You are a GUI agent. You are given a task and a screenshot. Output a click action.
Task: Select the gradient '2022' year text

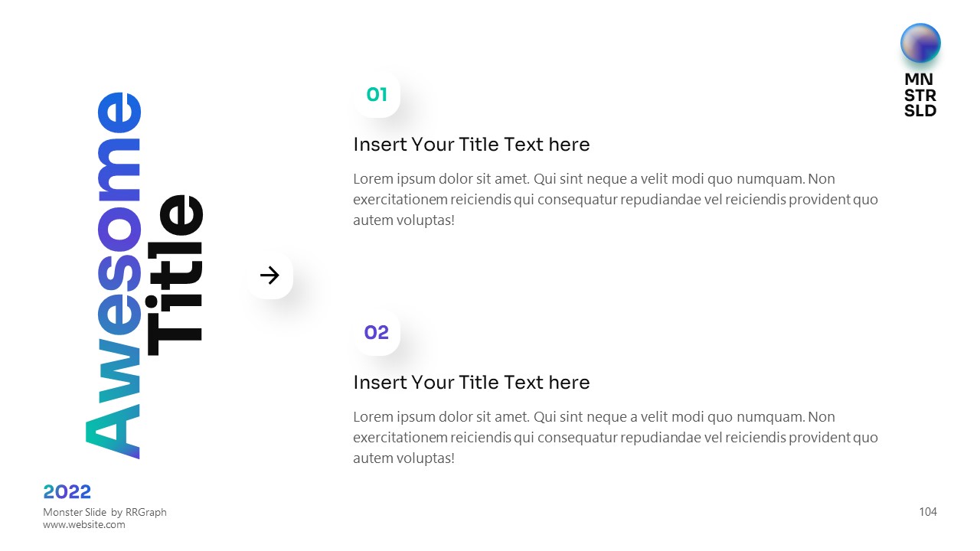(67, 492)
